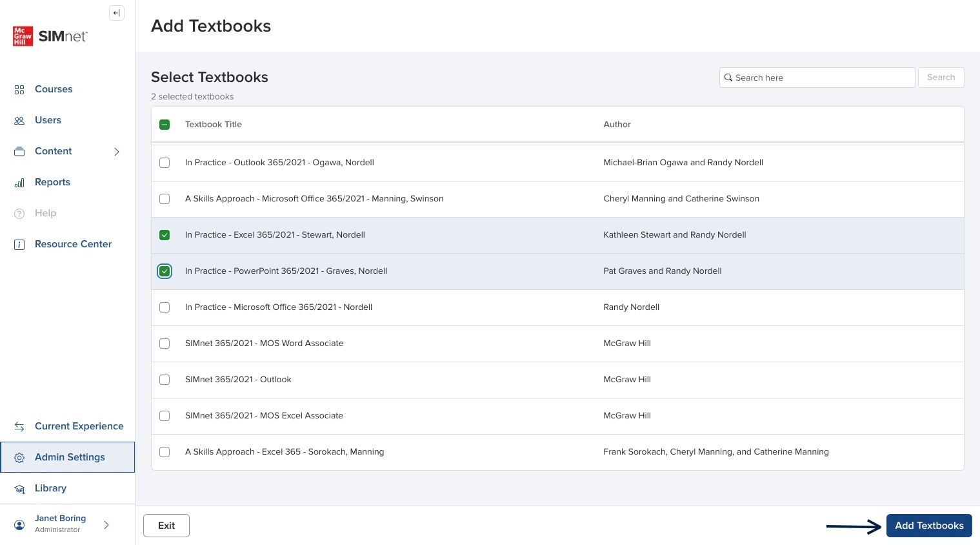Click the Search button
This screenshot has width=980, height=545.
click(941, 77)
